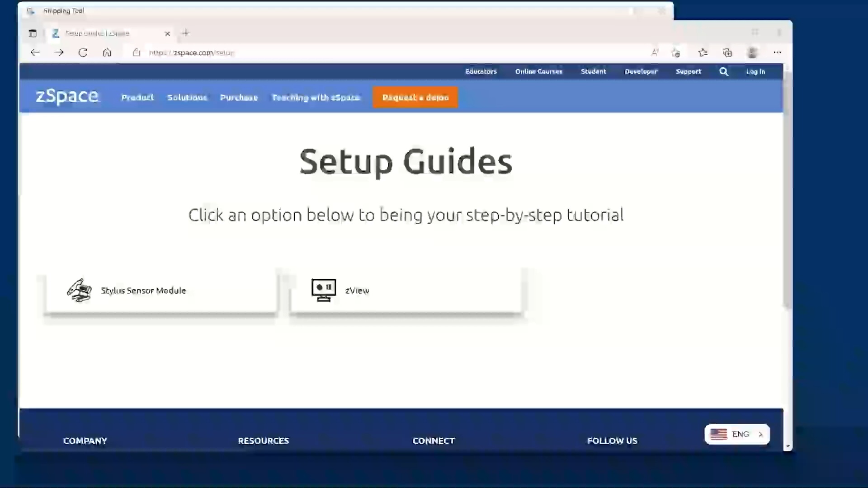Viewport: 868px width, 488px height.
Task: Open the tab actions menu icon
Action: click(x=33, y=33)
